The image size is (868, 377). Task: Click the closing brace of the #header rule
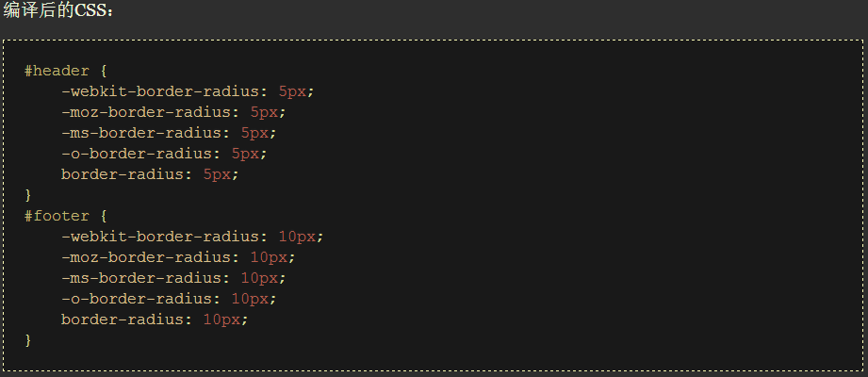click(28, 195)
